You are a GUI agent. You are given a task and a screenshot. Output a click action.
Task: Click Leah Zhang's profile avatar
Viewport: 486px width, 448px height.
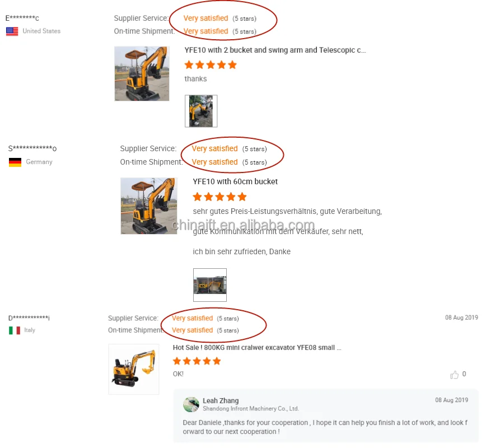coord(191,404)
